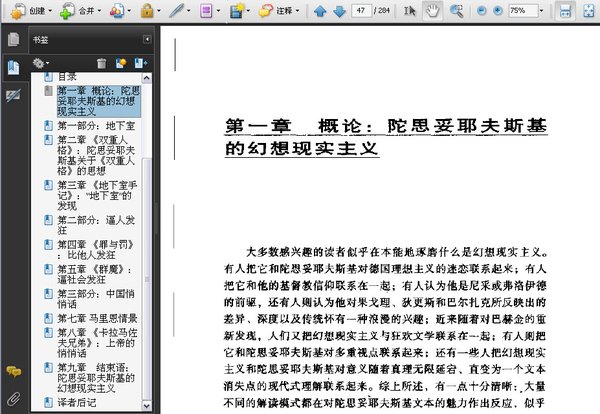Click the Sign pen icon
This screenshot has width=600, height=414.
click(176, 11)
